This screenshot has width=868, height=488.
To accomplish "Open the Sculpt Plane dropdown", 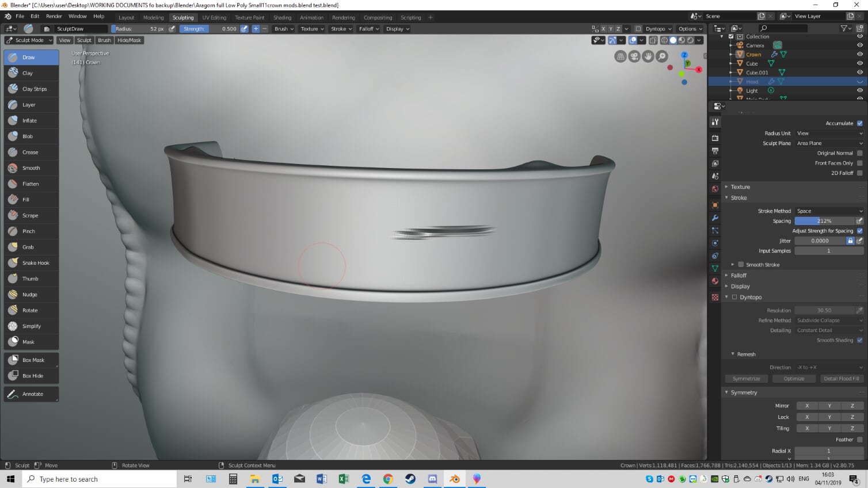I will click(x=829, y=143).
